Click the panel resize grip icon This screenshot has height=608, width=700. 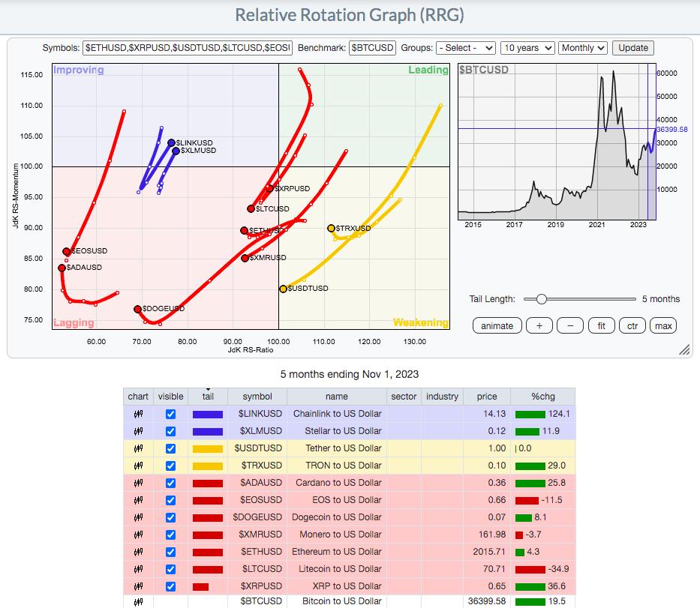pos(684,349)
